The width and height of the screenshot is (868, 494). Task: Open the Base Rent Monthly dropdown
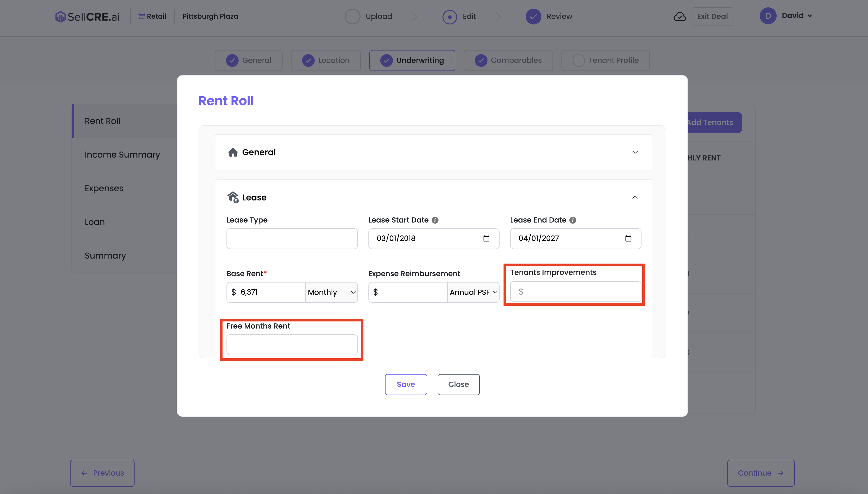(331, 292)
